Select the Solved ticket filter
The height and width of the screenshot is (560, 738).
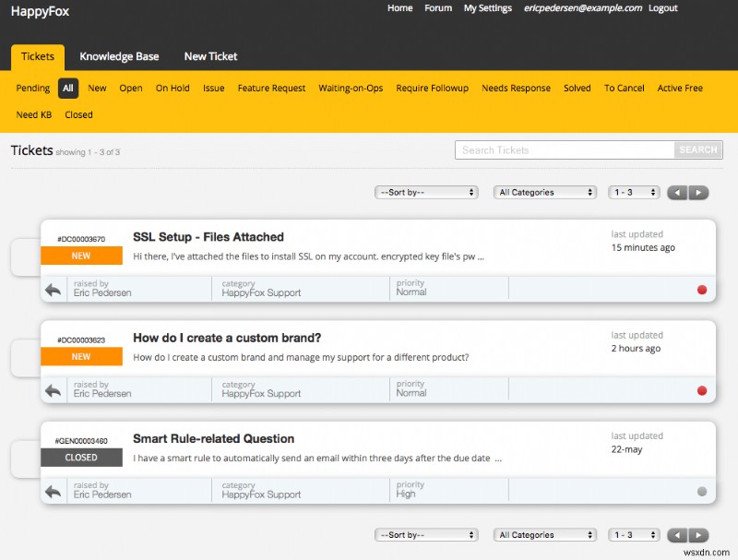click(577, 88)
